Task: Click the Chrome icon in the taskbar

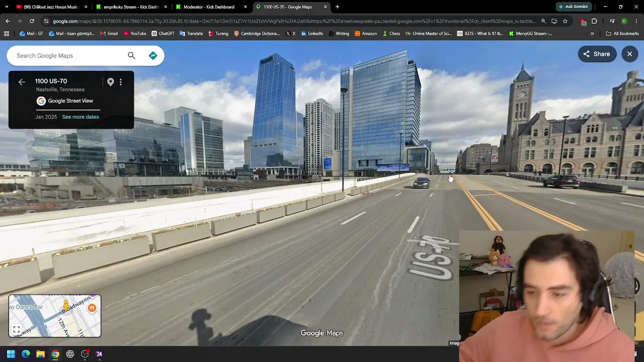Action: point(55,354)
